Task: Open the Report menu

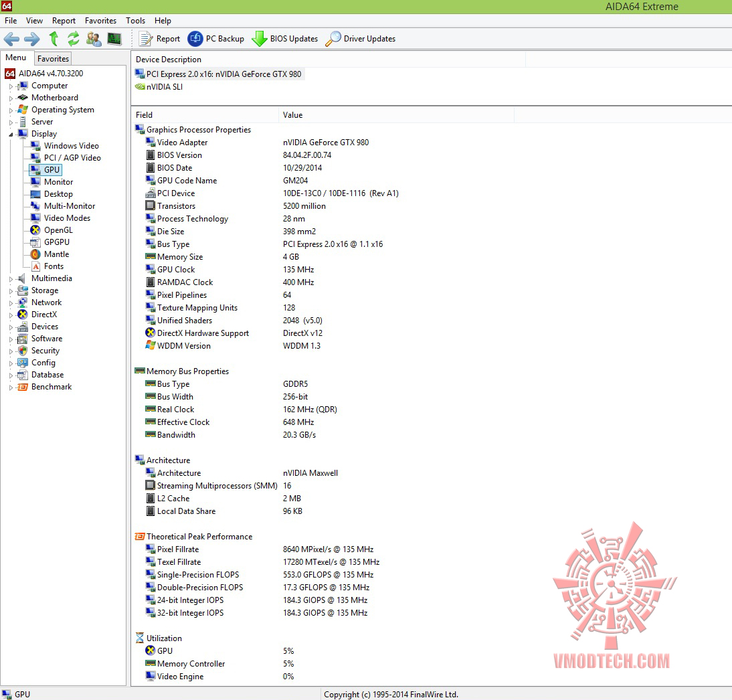Action: pyautogui.click(x=64, y=21)
